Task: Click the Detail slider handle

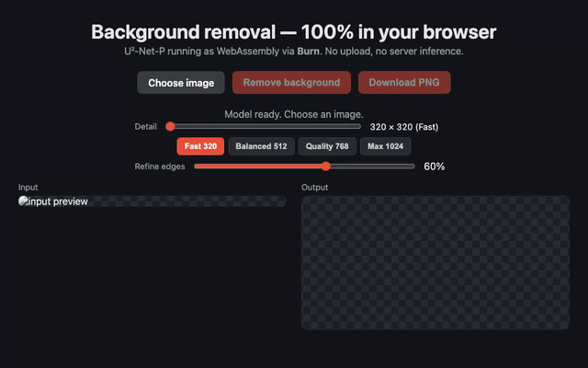Action: pyautogui.click(x=170, y=127)
